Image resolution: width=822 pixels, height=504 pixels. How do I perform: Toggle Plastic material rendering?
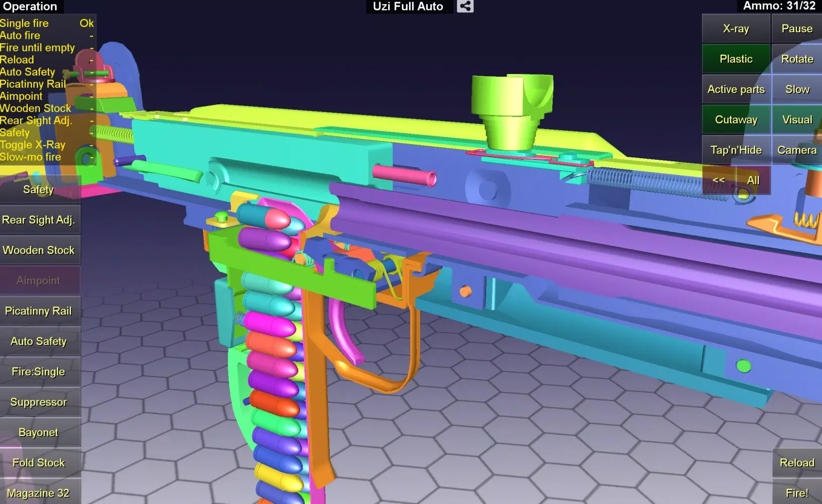pyautogui.click(x=735, y=58)
